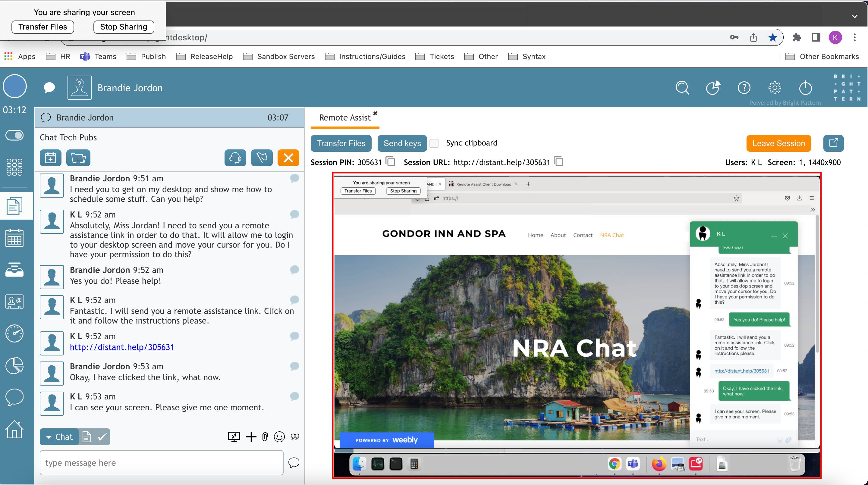Click the search magnifier in header

pos(682,88)
